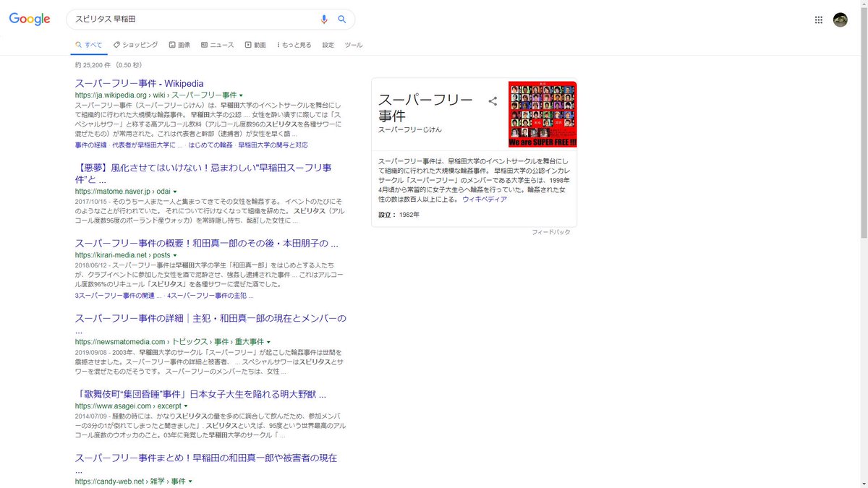Click the スーパーフリー事件 panel heading
868x488 pixels.
[x=425, y=108]
